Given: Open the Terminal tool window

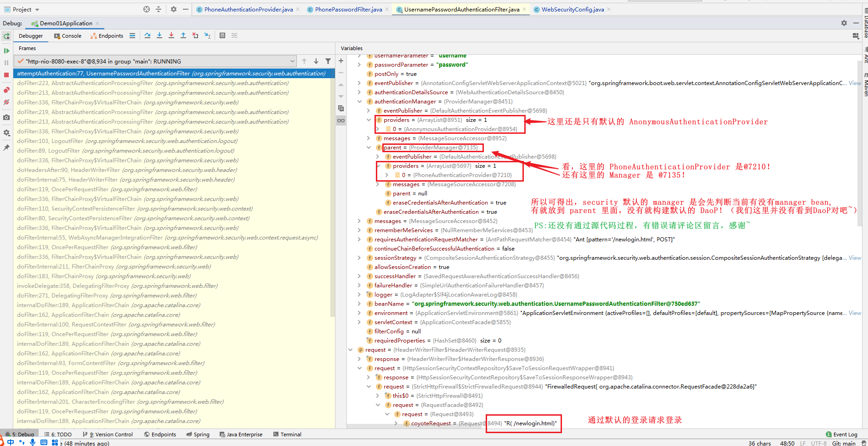Looking at the screenshot, I should tap(287, 434).
